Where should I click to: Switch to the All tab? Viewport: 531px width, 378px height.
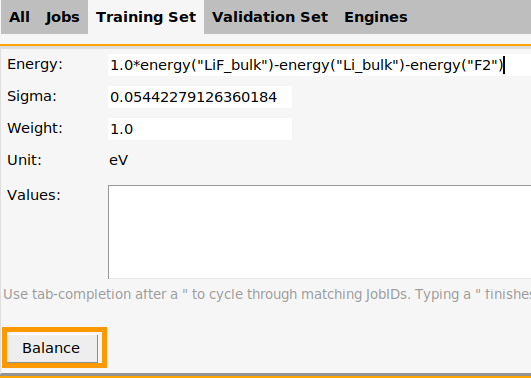click(19, 17)
